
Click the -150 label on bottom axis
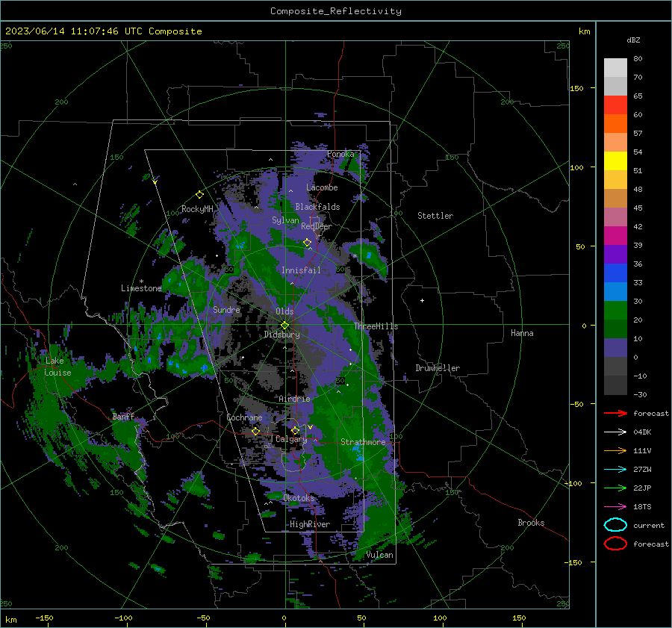pos(44,618)
